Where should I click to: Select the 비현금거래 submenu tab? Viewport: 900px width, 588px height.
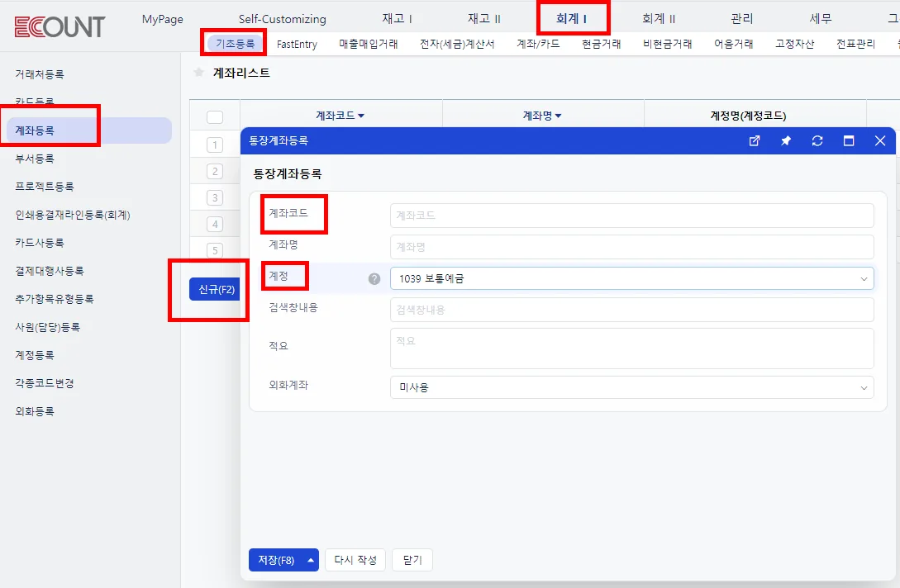(668, 44)
